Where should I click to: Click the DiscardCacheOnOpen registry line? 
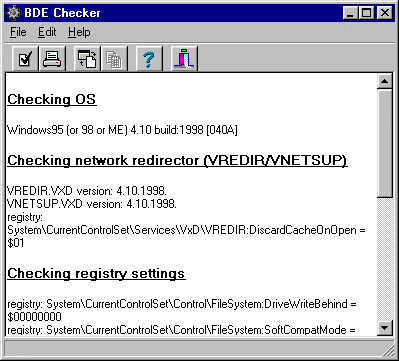pyautogui.click(x=186, y=230)
